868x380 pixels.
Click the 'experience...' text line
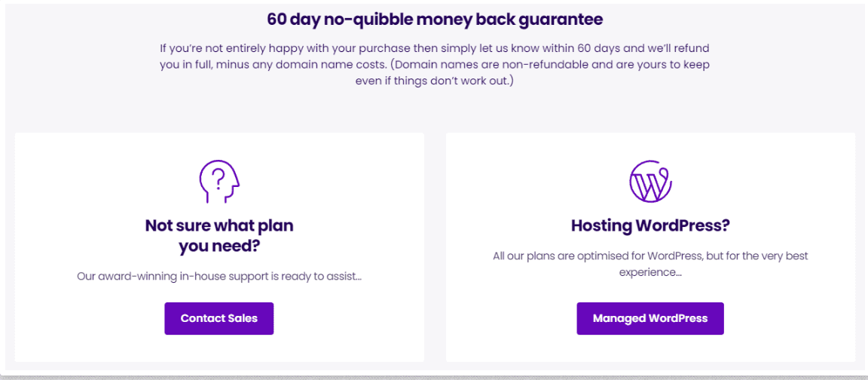pos(650,272)
